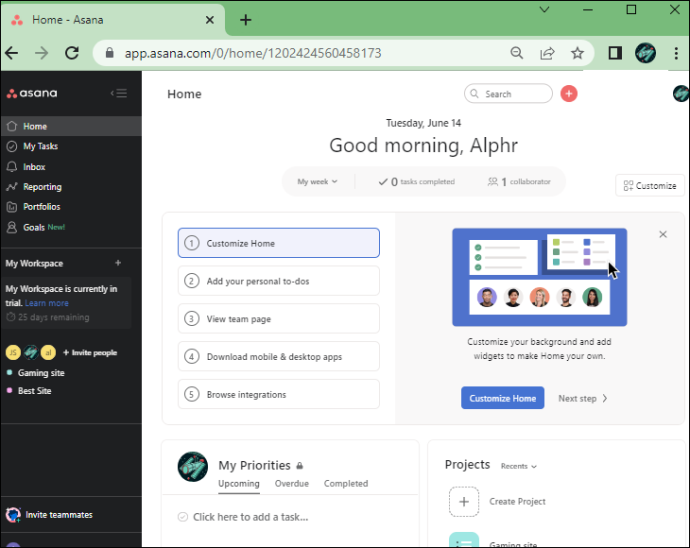Click the Customize button with the widgets icon
This screenshot has width=690, height=548.
coord(650,185)
